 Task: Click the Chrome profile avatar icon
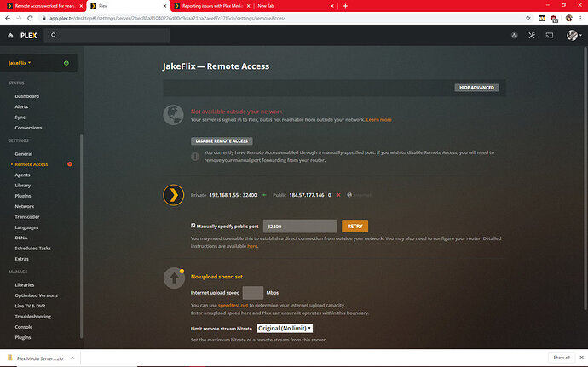(569, 18)
